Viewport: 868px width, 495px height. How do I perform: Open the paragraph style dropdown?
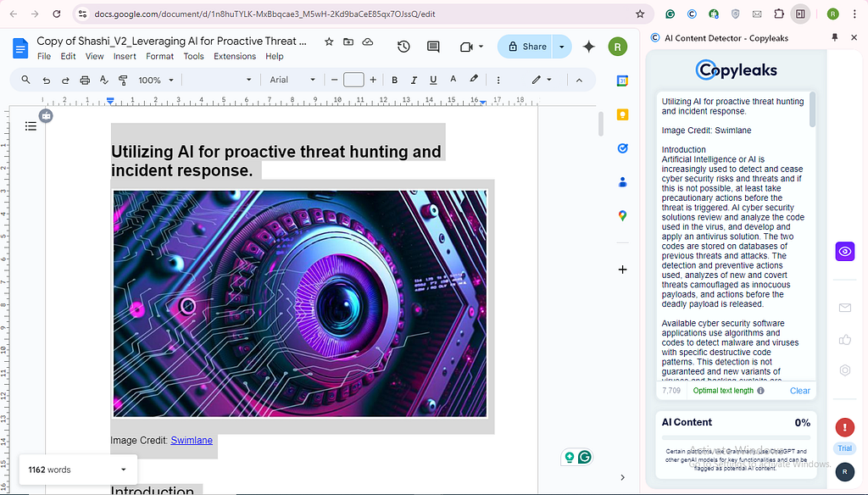219,81
